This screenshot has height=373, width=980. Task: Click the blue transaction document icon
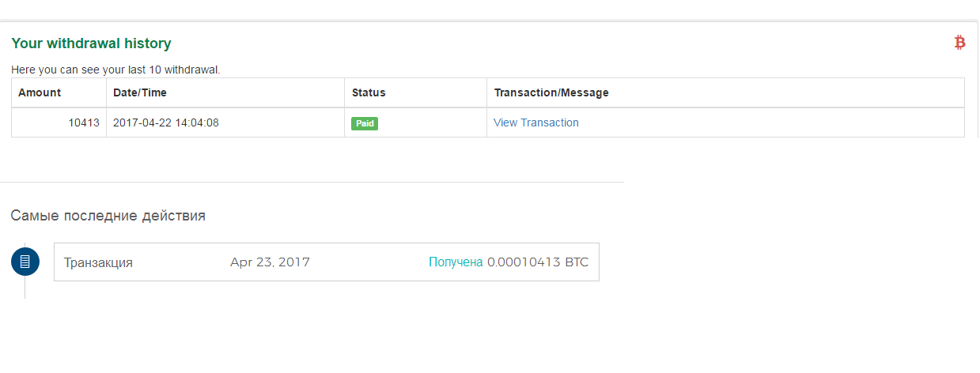coord(25,262)
